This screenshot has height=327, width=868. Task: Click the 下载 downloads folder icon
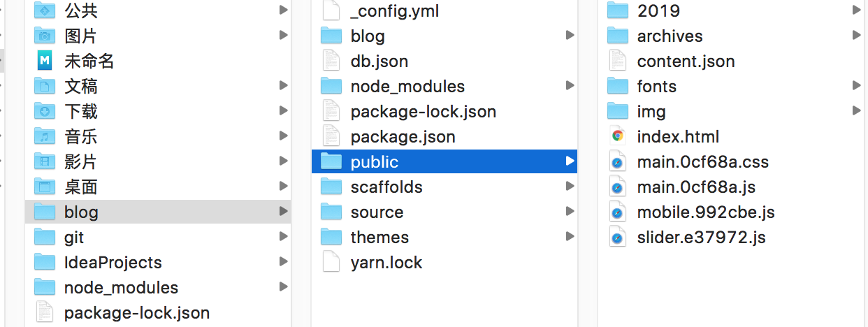coord(45,112)
